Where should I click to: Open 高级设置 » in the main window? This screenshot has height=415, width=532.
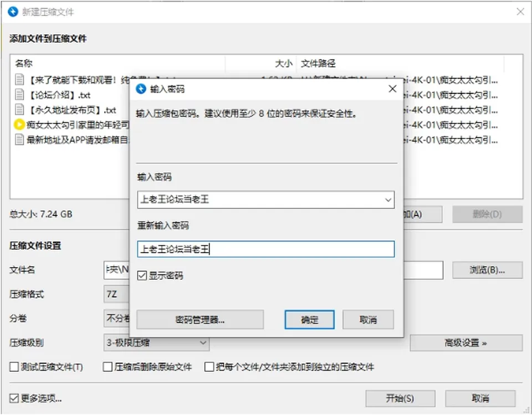pyautogui.click(x=466, y=343)
